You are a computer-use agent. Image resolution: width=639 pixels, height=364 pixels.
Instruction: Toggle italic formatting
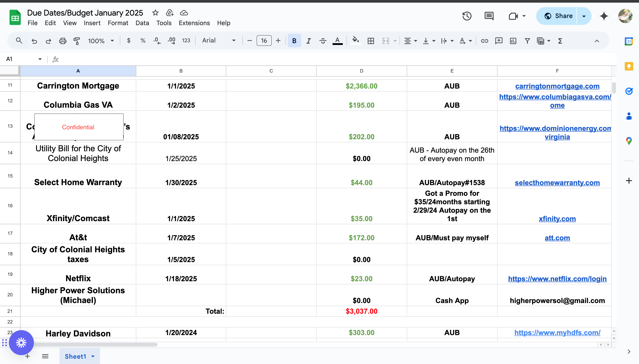[x=308, y=41]
